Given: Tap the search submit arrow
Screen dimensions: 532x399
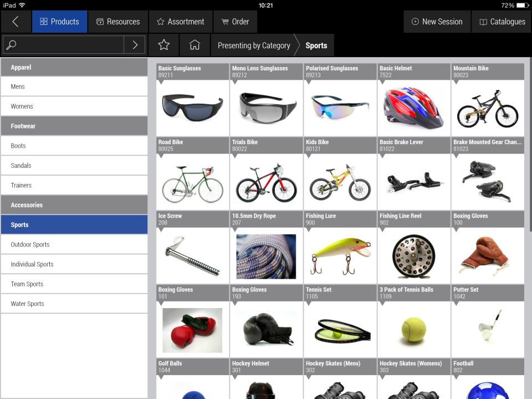Looking at the screenshot, I should [135, 45].
